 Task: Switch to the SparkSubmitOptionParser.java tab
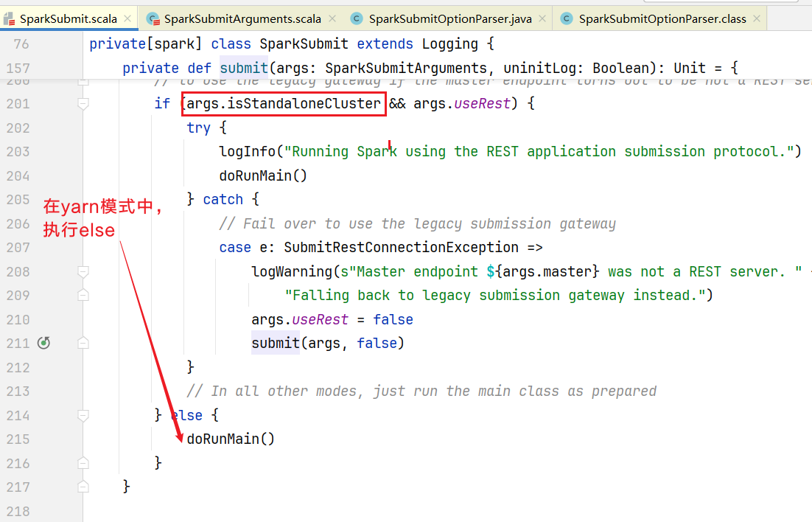(450, 19)
